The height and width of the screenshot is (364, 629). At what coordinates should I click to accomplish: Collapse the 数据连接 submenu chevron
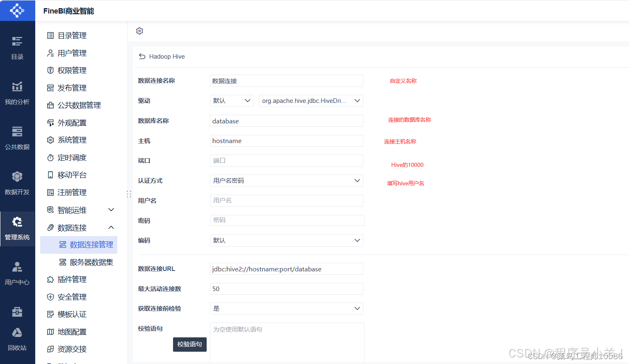[x=111, y=227]
